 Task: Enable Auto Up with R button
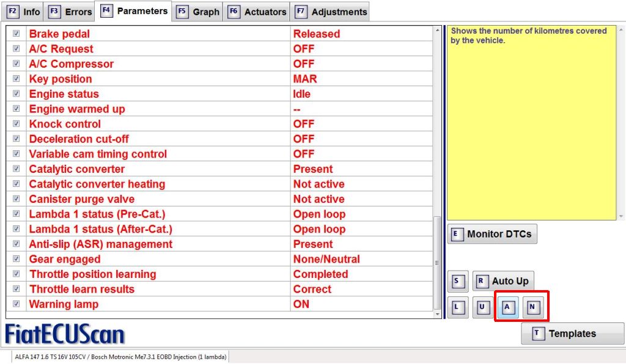tap(503, 282)
